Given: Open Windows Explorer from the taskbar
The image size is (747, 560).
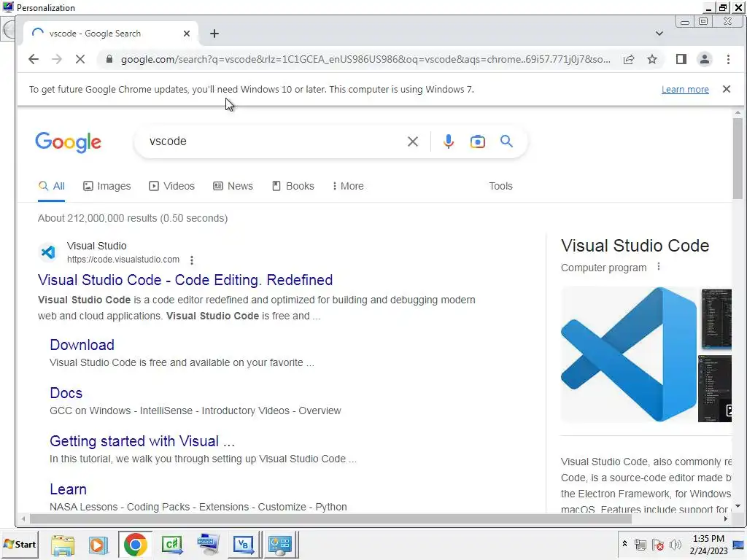Looking at the screenshot, I should tap(63, 545).
